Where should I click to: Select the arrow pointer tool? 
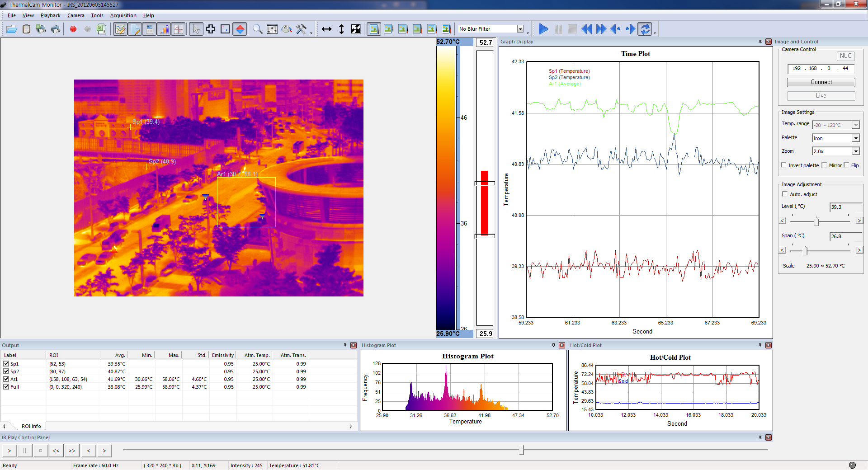click(196, 29)
